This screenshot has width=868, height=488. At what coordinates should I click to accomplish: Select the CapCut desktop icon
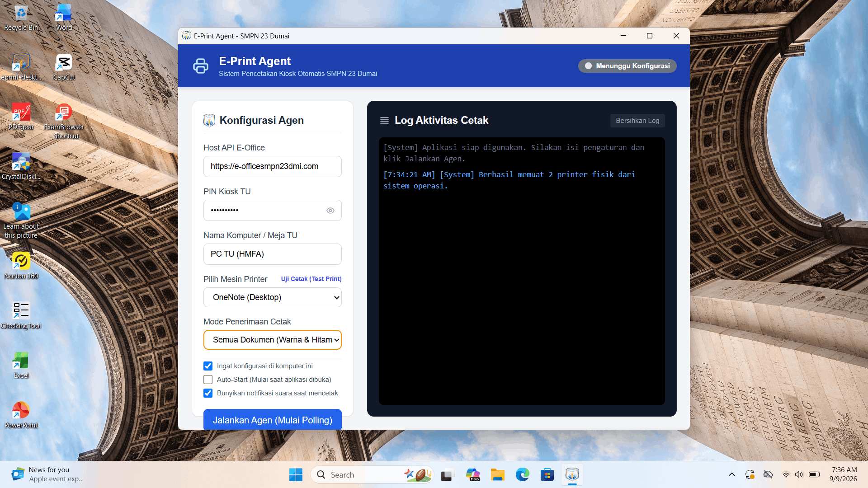[x=64, y=68]
